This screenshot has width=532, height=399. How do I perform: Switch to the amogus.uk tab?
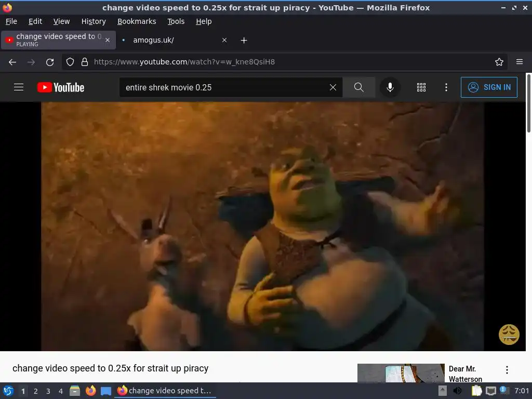175,40
